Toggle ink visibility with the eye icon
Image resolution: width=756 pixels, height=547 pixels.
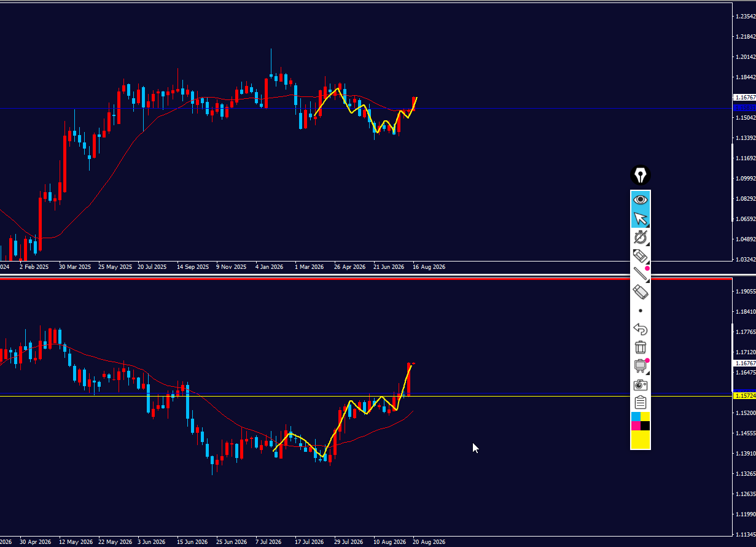click(641, 200)
